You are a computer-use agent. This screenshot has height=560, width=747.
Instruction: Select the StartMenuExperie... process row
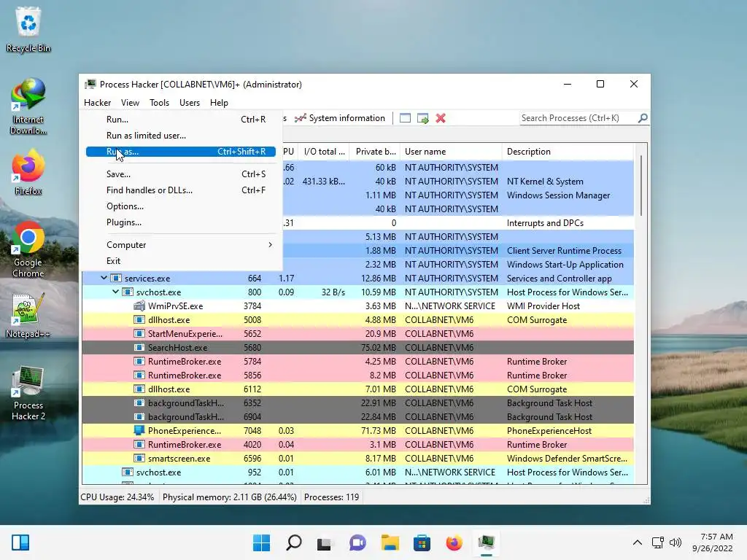click(358, 334)
